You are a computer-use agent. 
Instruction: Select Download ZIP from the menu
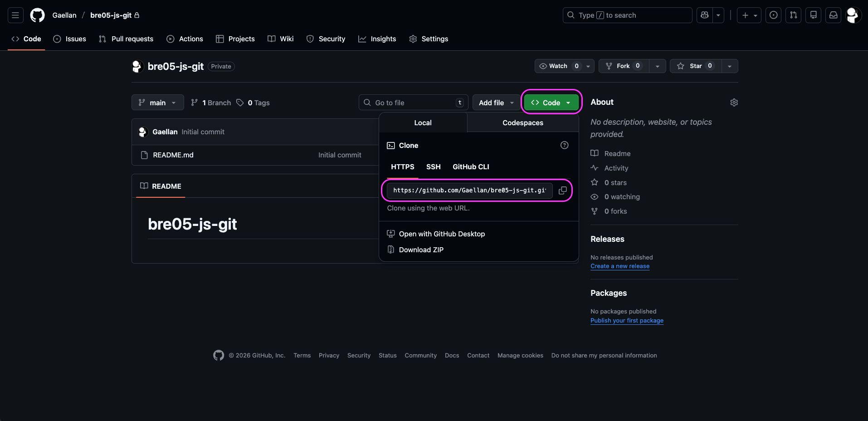pos(421,250)
